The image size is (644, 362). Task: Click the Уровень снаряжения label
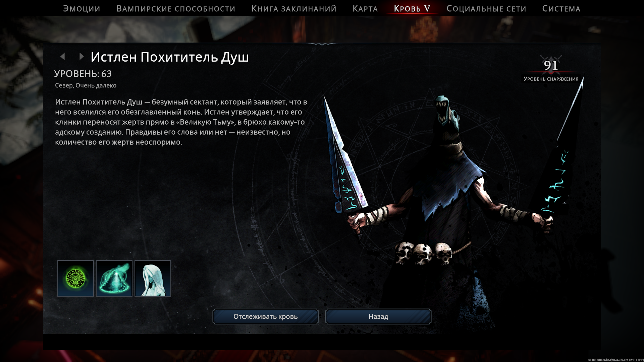coord(551,79)
